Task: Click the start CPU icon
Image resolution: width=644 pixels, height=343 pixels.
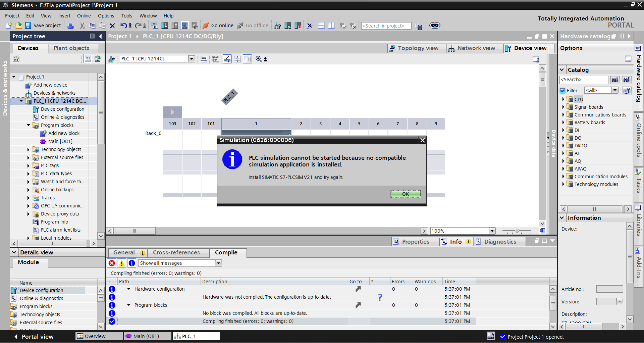Action: (288, 26)
